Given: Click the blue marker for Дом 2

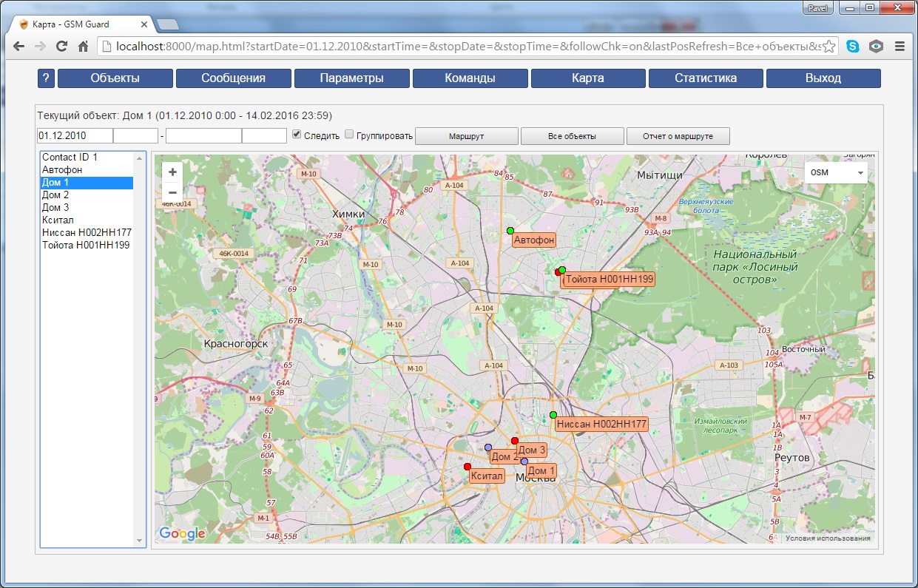Looking at the screenshot, I should pos(488,447).
